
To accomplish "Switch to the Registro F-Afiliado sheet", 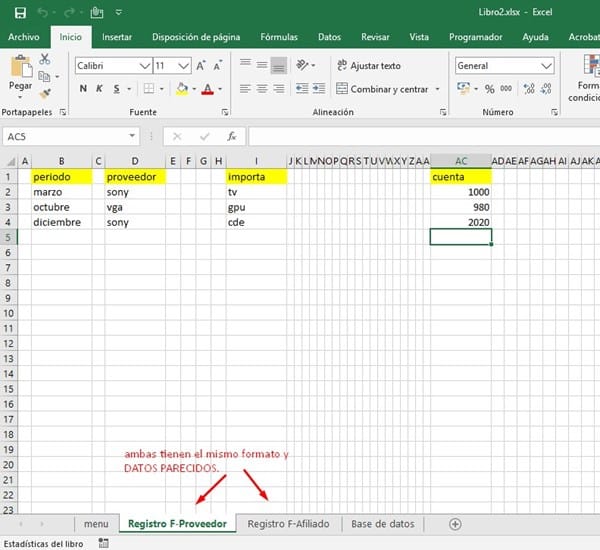I will (x=290, y=524).
